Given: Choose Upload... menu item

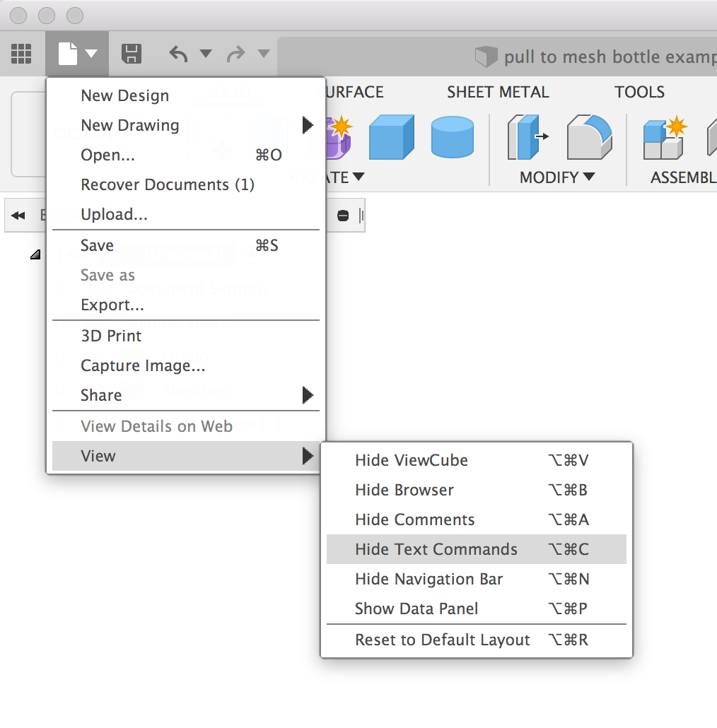Looking at the screenshot, I should point(186,214).
